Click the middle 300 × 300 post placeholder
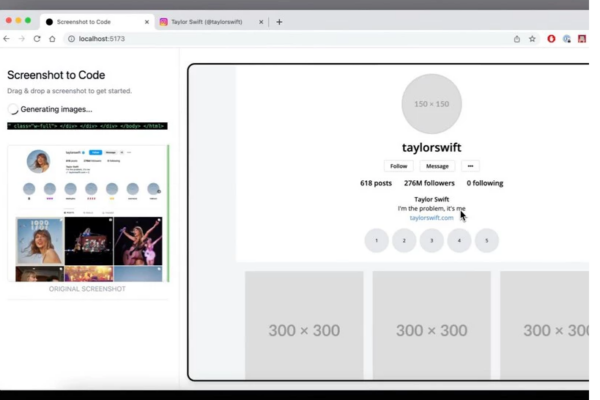This screenshot has height=400, width=600. tap(432, 325)
